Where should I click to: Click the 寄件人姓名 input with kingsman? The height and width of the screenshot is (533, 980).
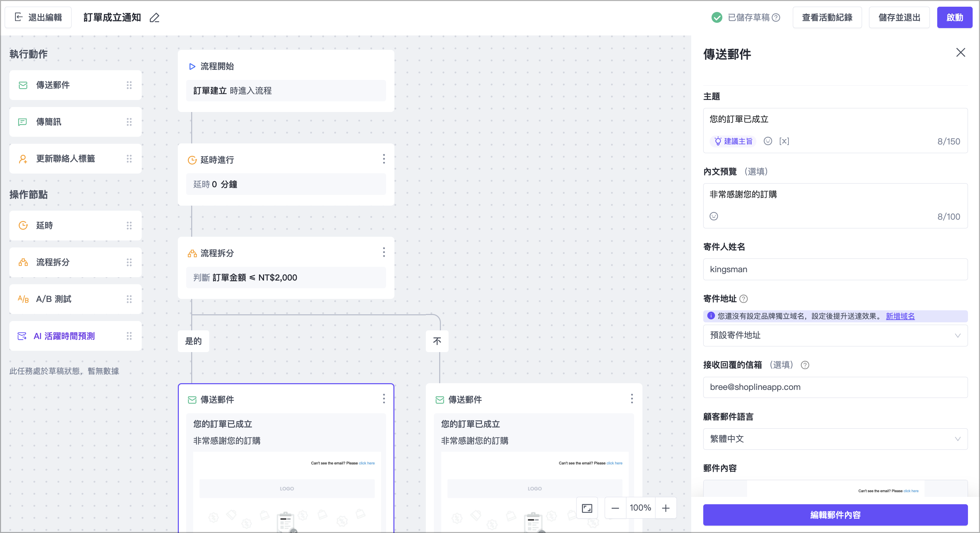(x=835, y=270)
